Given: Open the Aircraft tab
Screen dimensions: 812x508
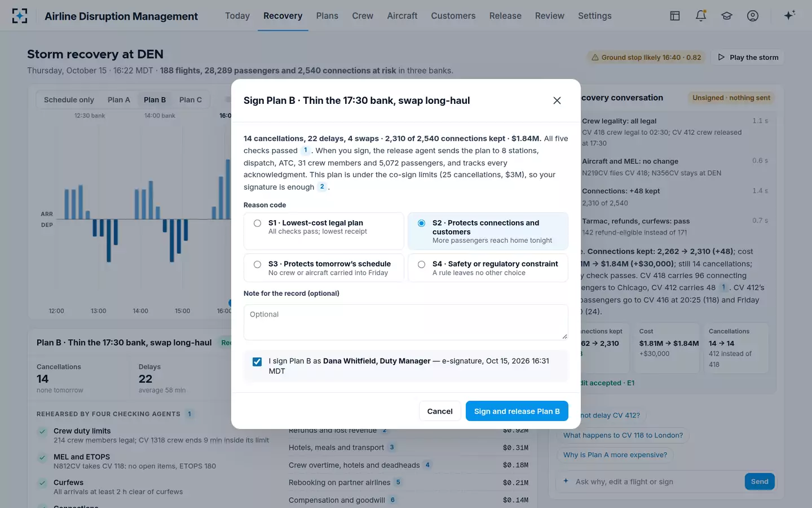Looking at the screenshot, I should 402,16.
